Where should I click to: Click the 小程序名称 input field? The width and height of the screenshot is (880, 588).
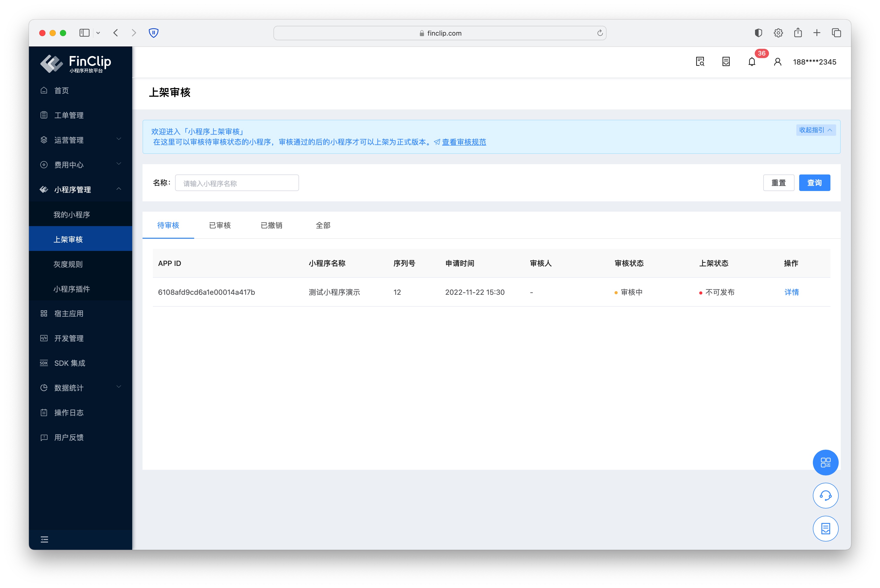(x=237, y=183)
